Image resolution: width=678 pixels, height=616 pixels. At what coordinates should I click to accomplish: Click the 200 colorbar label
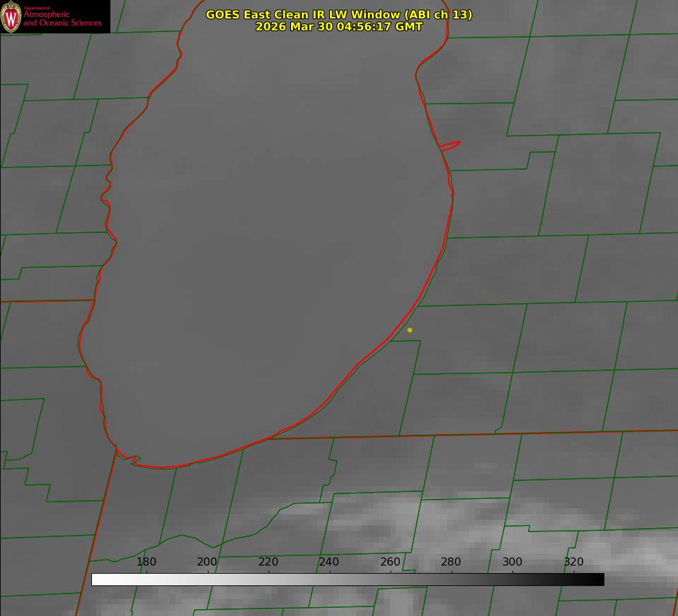pyautogui.click(x=207, y=561)
